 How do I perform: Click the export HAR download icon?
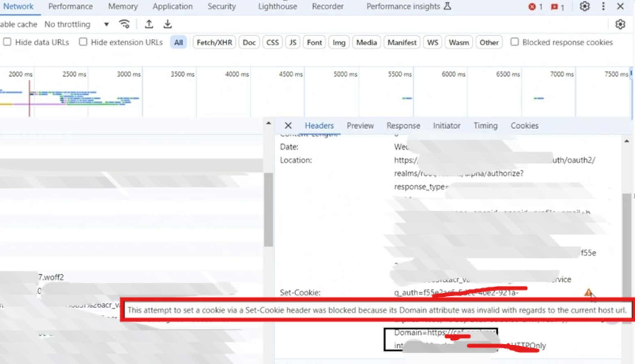coord(167,24)
